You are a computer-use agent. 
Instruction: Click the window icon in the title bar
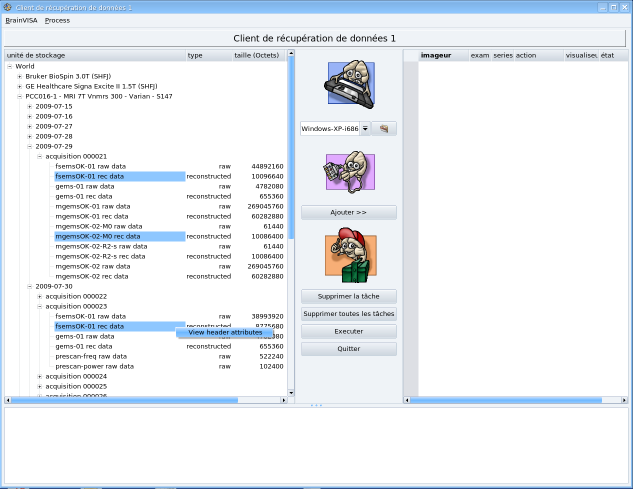[8, 7]
